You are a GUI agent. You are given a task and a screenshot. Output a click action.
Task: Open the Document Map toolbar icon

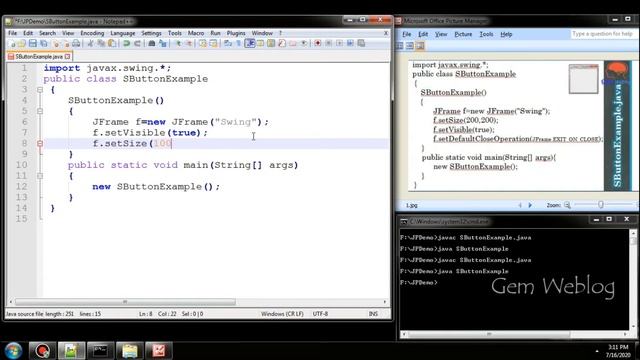[271, 43]
